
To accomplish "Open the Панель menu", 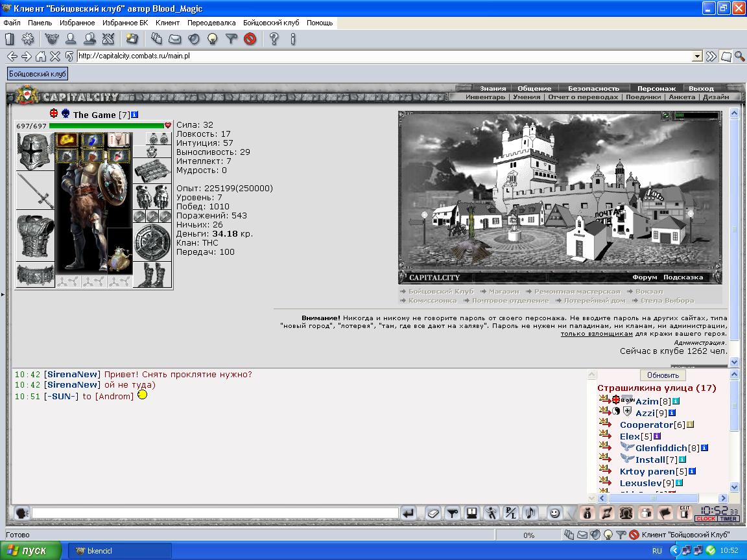I will click(x=40, y=23).
